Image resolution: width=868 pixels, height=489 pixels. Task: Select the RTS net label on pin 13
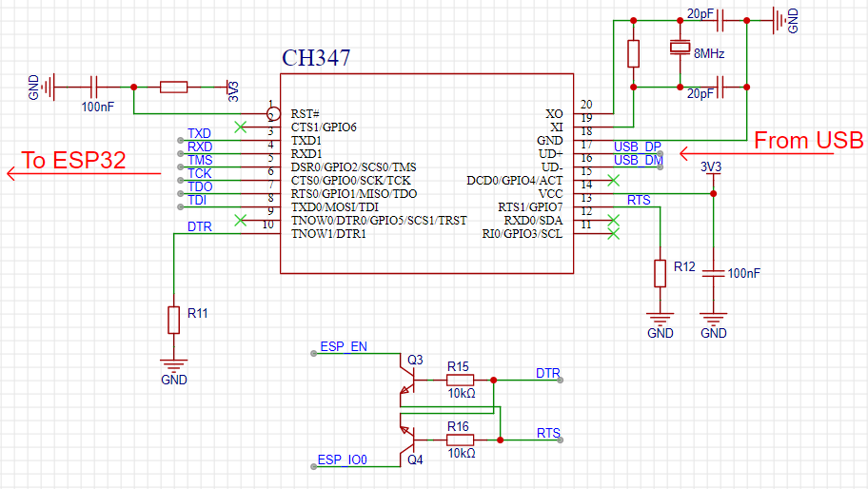tap(639, 200)
